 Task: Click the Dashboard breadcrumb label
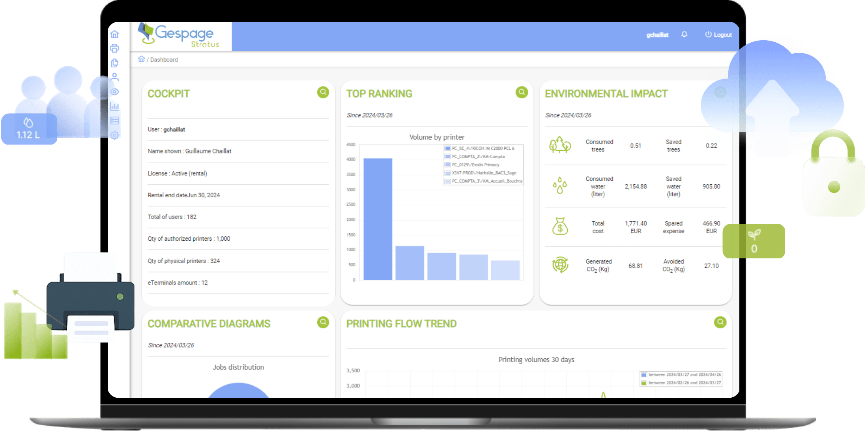pyautogui.click(x=164, y=60)
